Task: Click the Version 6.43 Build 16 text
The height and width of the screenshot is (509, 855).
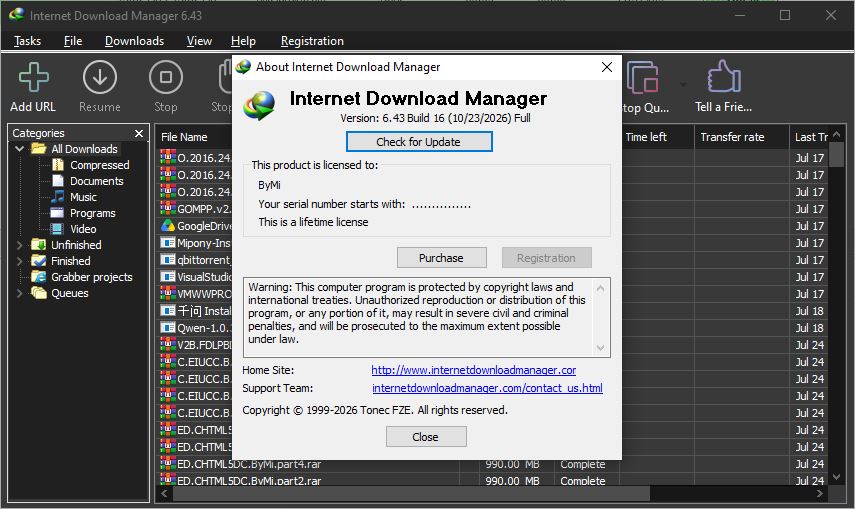Action: 435,118
